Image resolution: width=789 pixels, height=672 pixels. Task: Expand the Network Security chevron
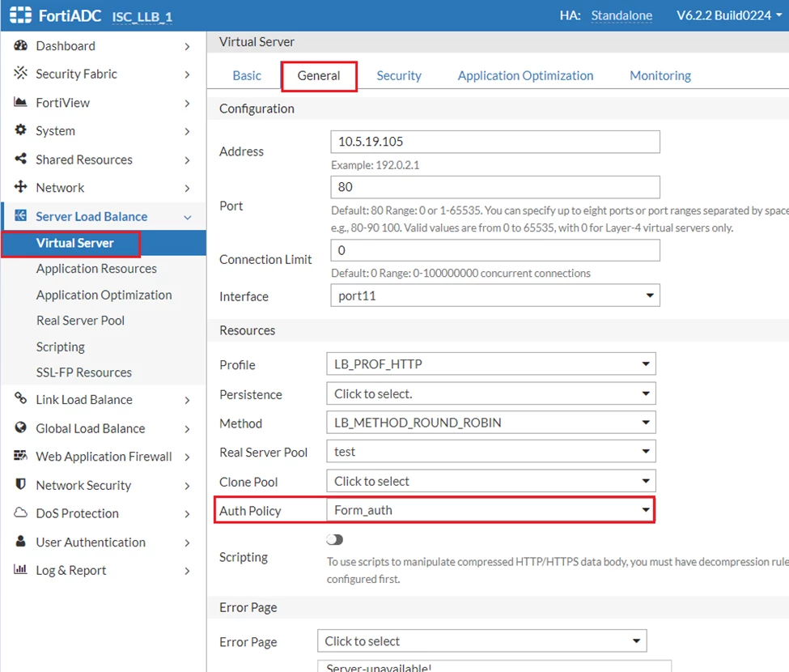[x=187, y=486]
